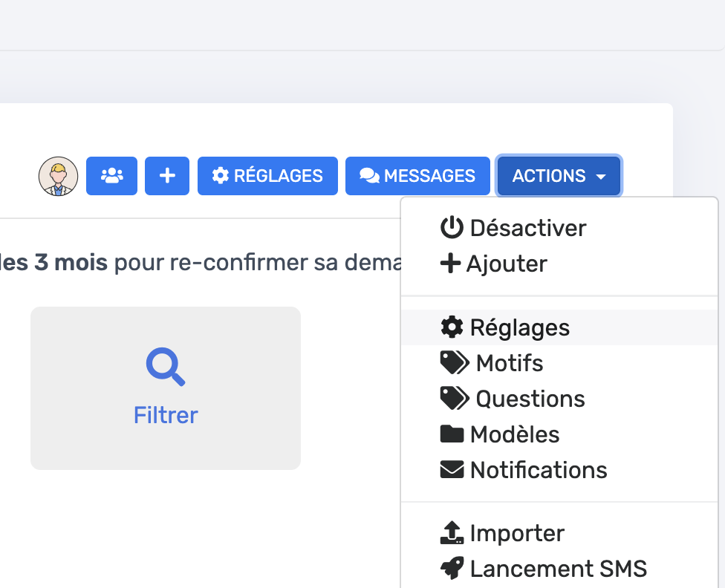The height and width of the screenshot is (588, 725).
Task: Click the magnifier icon above Filtrer
Action: [166, 366]
